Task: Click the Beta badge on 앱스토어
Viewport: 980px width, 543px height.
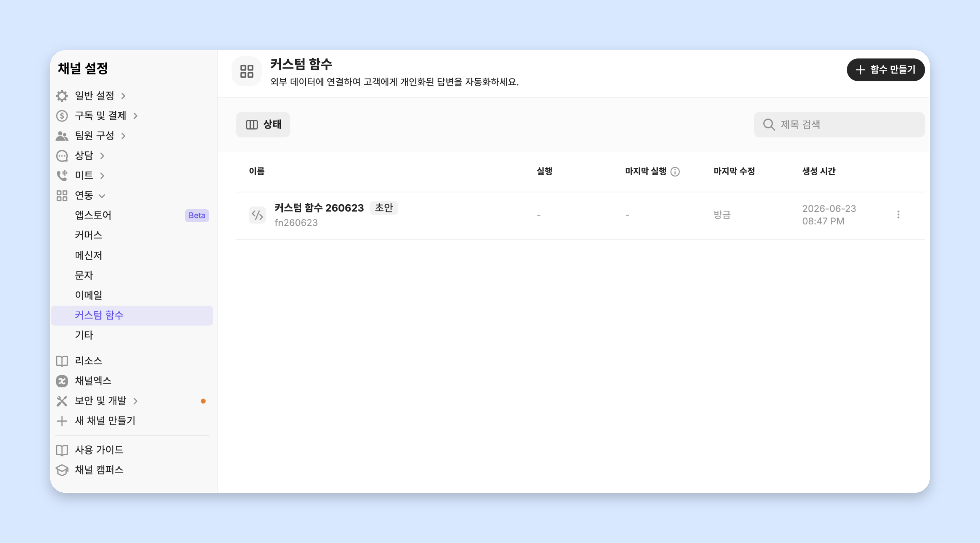Action: tap(197, 215)
